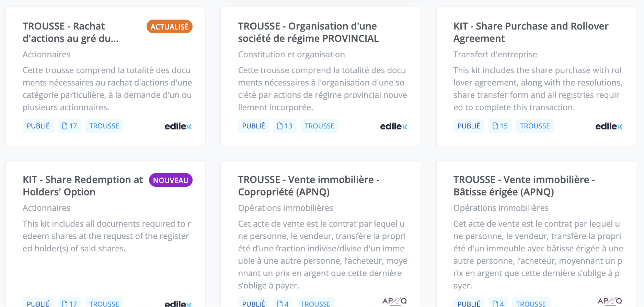The width and height of the screenshot is (644, 307).
Task: Click the Edilex logo on Share Purchase card
Action: click(609, 126)
